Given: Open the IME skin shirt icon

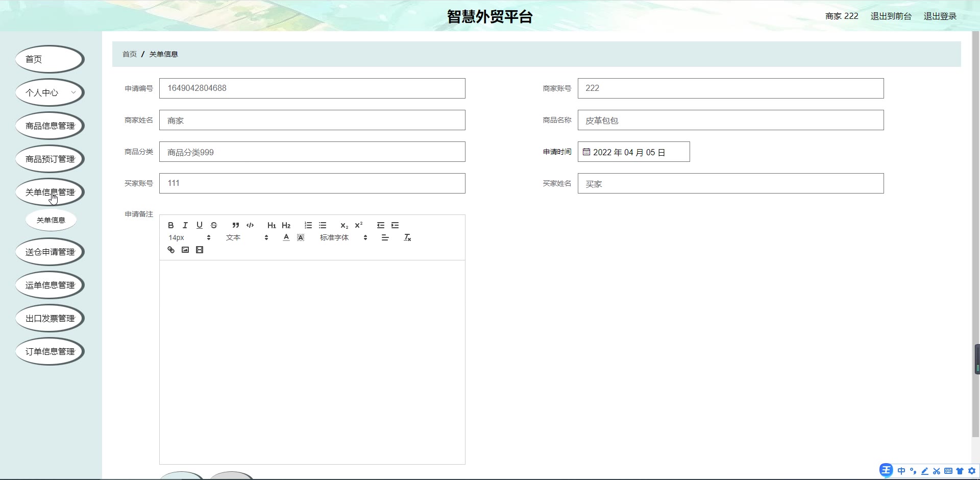Looking at the screenshot, I should click(960, 471).
